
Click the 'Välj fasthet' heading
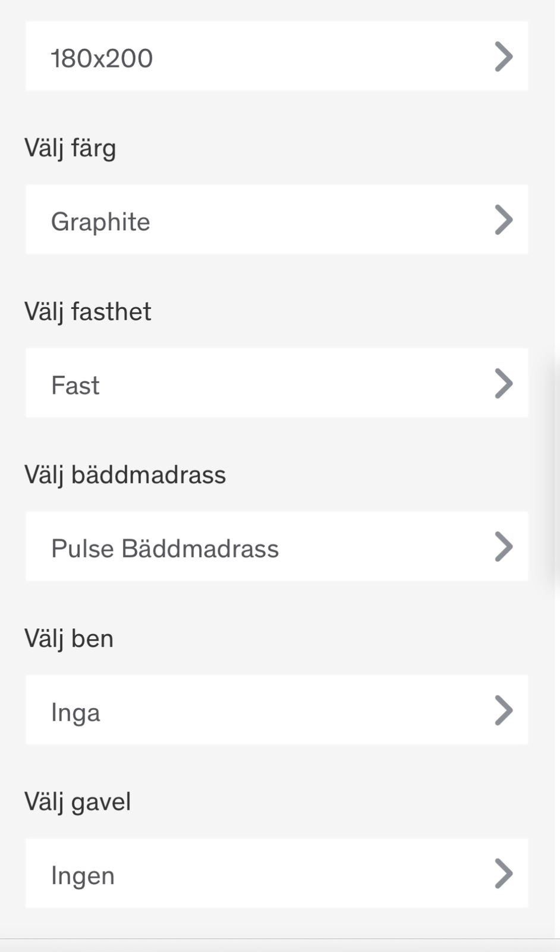point(88,311)
